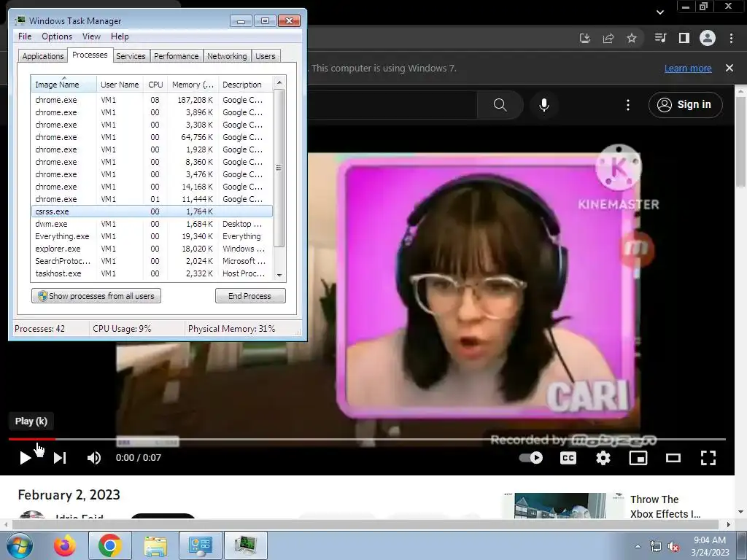747x560 pixels.
Task: Switch to theater mode
Action: 673,458
